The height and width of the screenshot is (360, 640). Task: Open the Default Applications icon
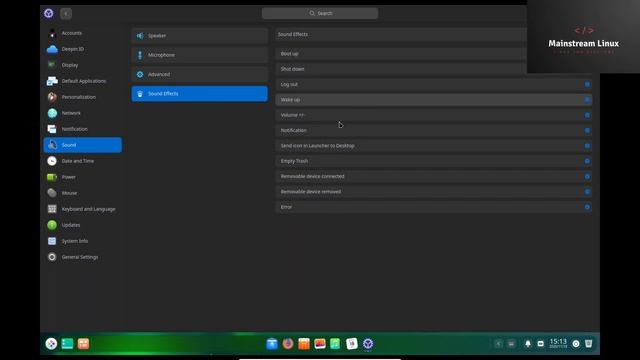tap(52, 81)
